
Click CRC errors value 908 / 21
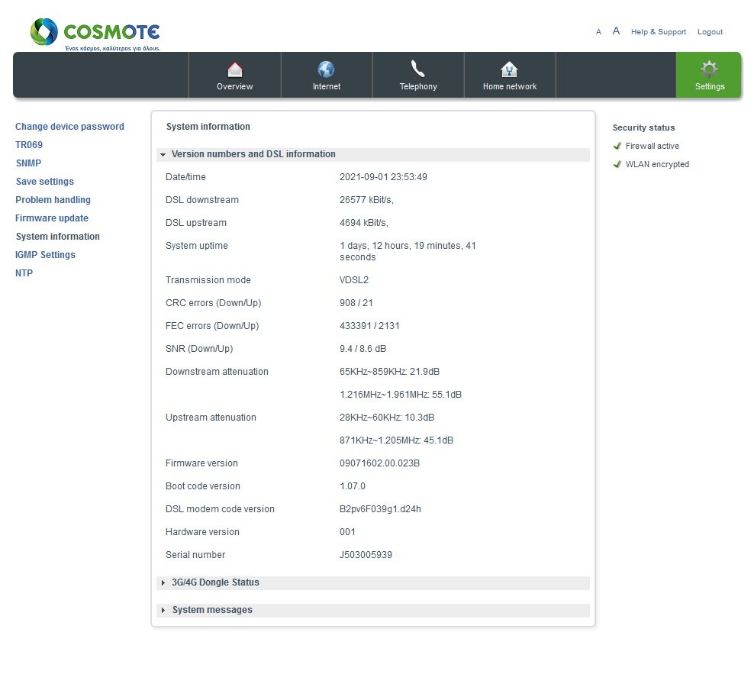pyautogui.click(x=356, y=303)
